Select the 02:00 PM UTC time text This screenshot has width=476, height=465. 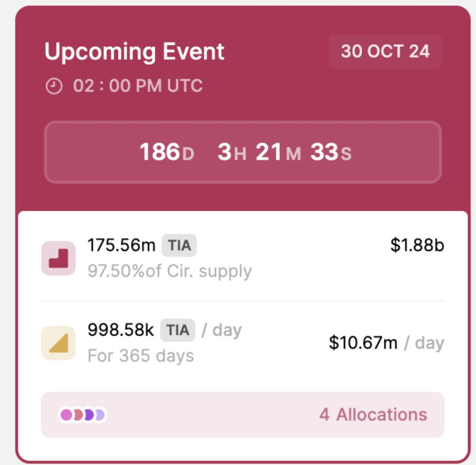tap(138, 86)
